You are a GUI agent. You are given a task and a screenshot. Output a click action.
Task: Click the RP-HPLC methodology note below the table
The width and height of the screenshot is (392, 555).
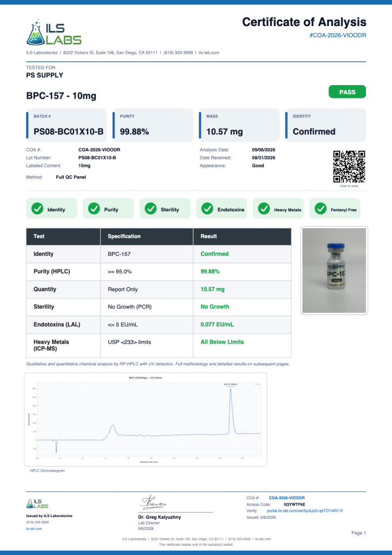[x=158, y=364]
